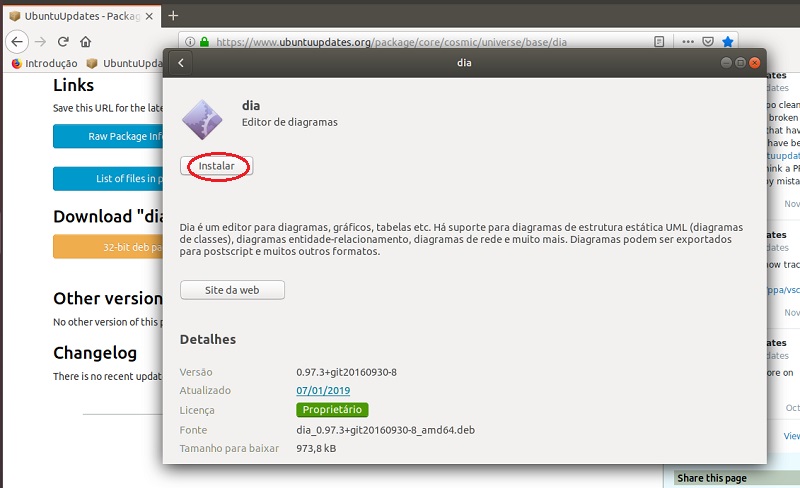Click the 32-bit deb package download button
The width and height of the screenshot is (800, 488).
[108, 247]
